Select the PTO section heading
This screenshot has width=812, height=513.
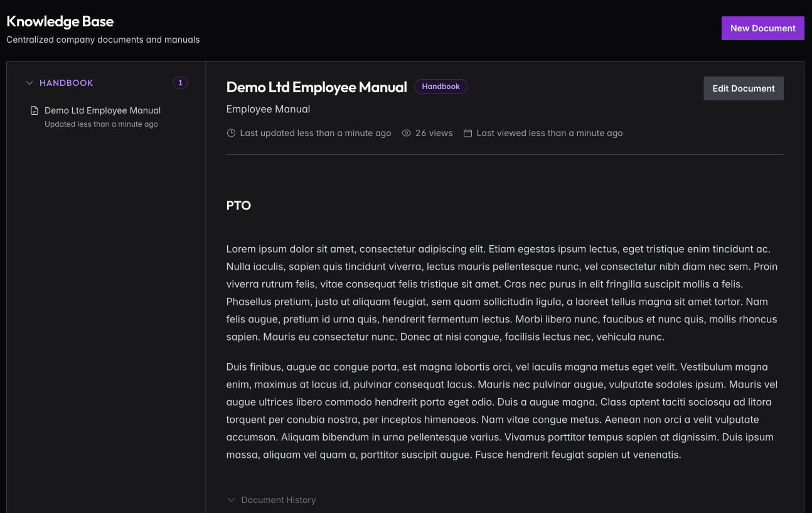[238, 206]
